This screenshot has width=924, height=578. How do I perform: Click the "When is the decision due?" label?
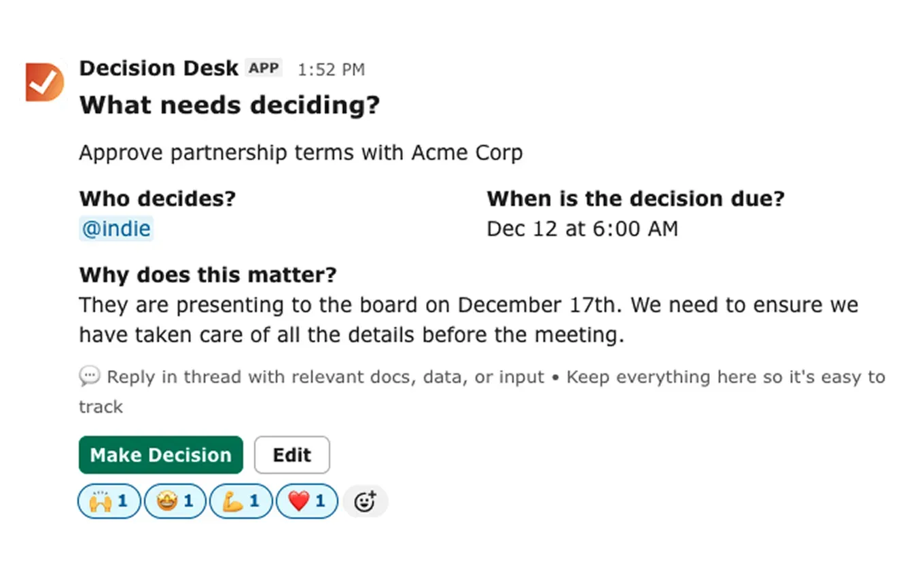[635, 199]
